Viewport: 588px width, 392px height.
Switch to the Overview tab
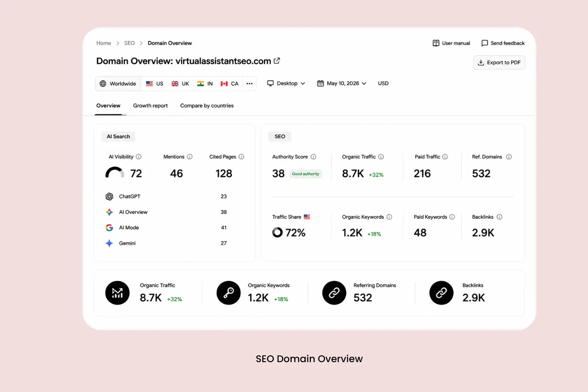(108, 106)
